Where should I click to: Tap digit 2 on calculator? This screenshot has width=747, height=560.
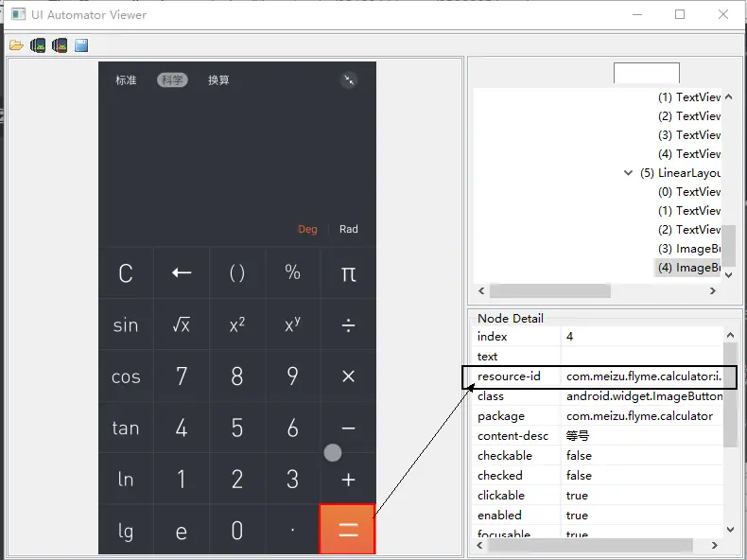tap(237, 479)
